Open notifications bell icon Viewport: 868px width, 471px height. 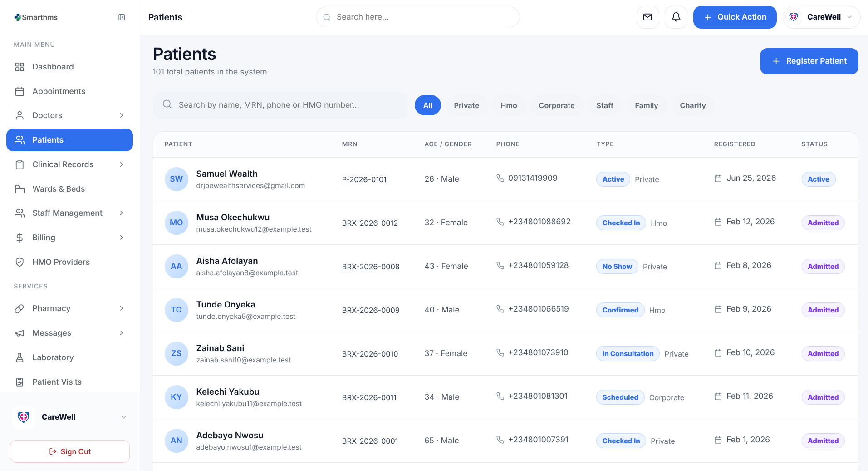[x=676, y=17]
